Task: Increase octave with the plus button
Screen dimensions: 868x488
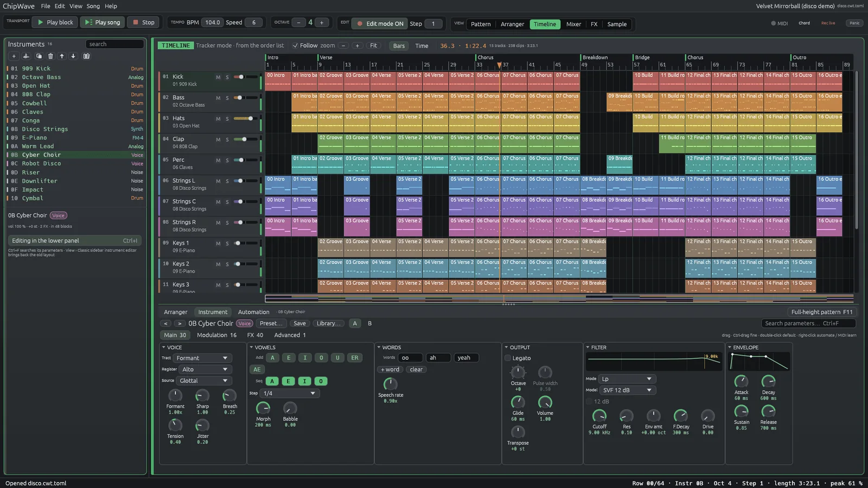Action: click(x=322, y=22)
